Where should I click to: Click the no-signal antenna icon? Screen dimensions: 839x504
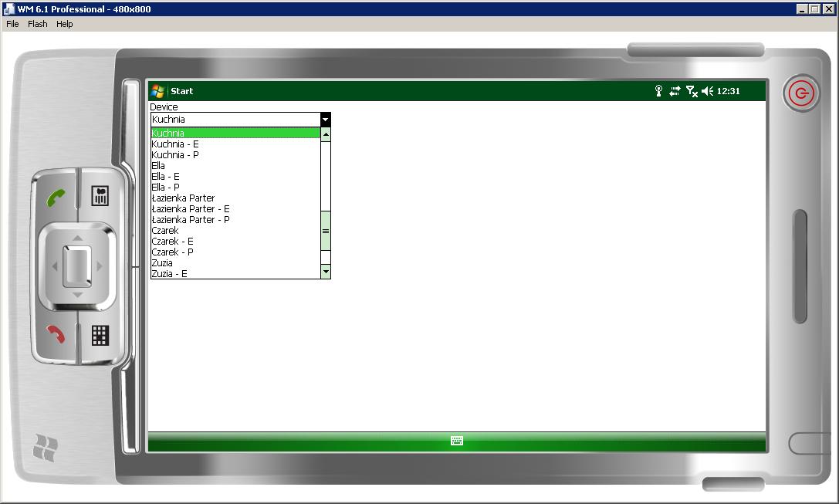pyautogui.click(x=692, y=91)
